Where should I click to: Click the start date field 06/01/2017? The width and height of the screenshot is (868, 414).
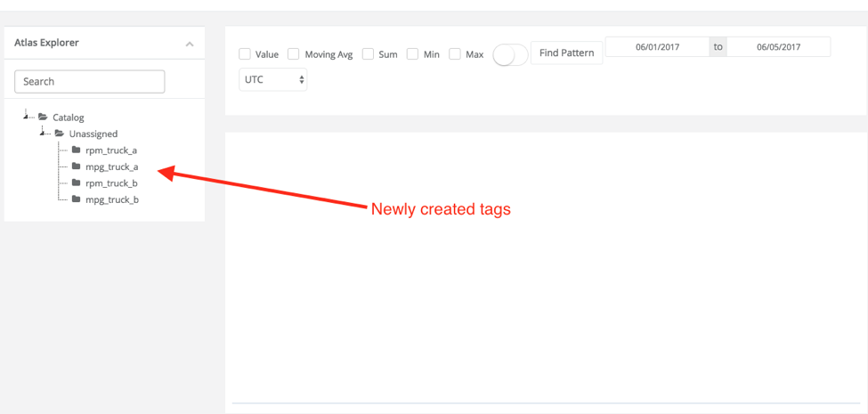coord(657,47)
